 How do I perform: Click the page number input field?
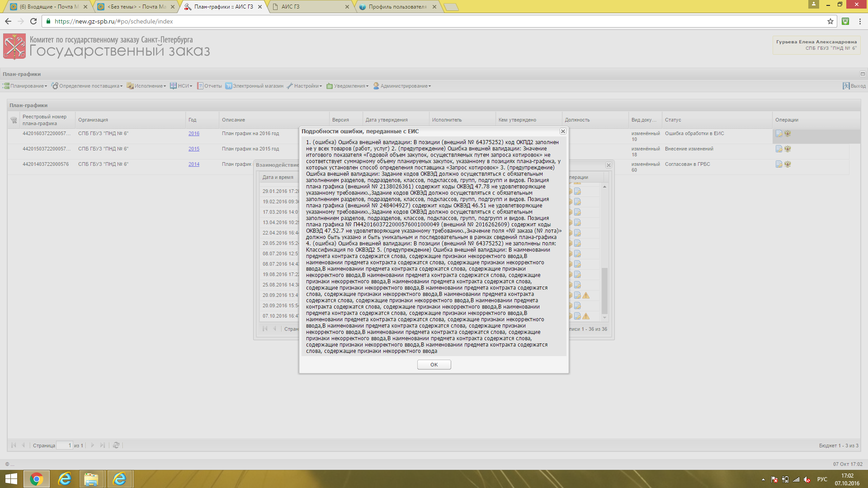[x=64, y=445]
